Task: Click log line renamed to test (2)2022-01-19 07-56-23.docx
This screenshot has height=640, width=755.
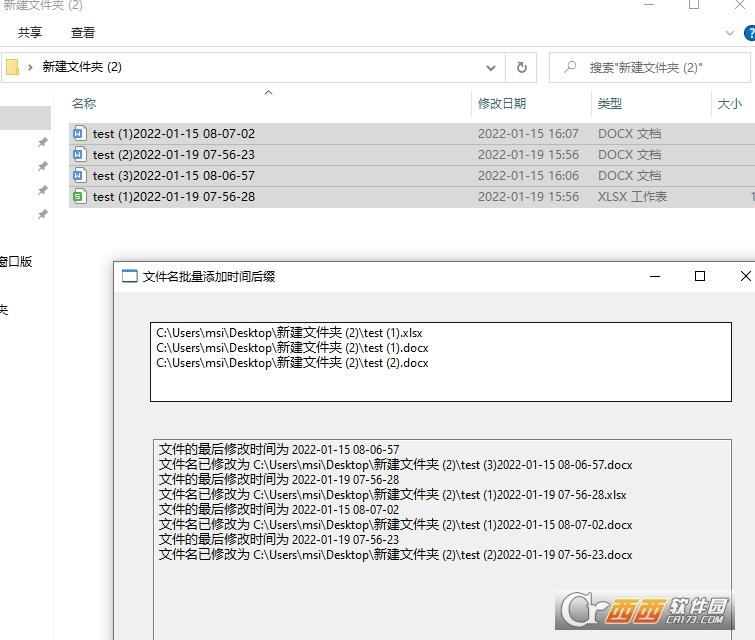Action: (x=396, y=554)
